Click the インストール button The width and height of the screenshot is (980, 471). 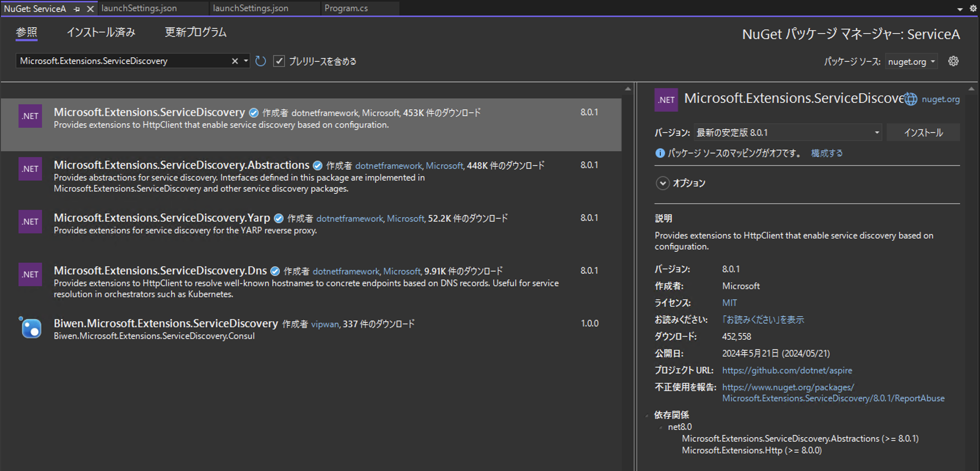click(x=923, y=133)
